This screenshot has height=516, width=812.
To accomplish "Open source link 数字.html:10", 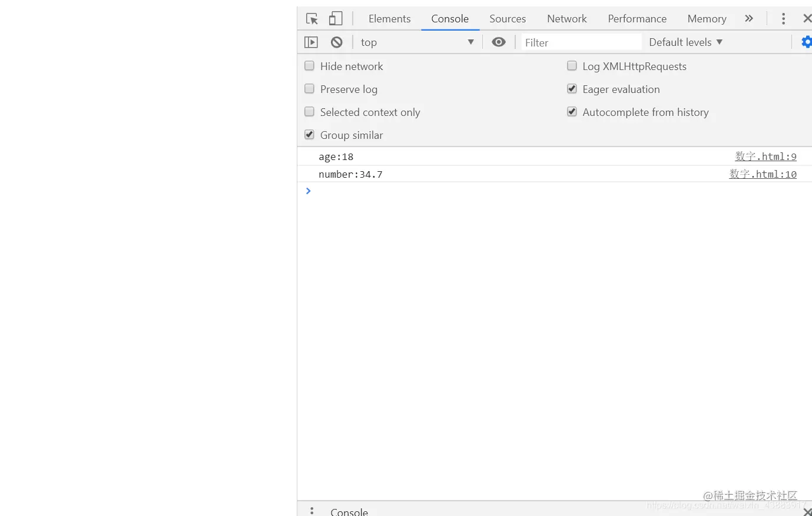I will [x=763, y=174].
